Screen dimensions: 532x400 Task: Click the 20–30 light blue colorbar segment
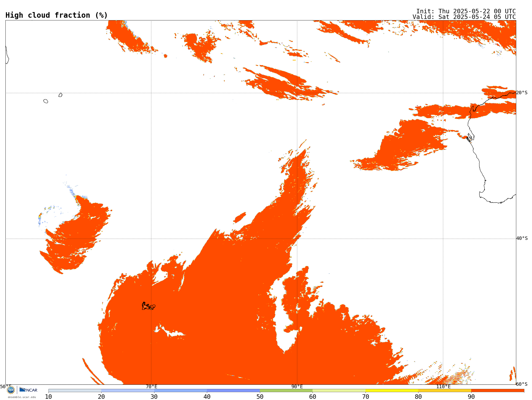128,391
